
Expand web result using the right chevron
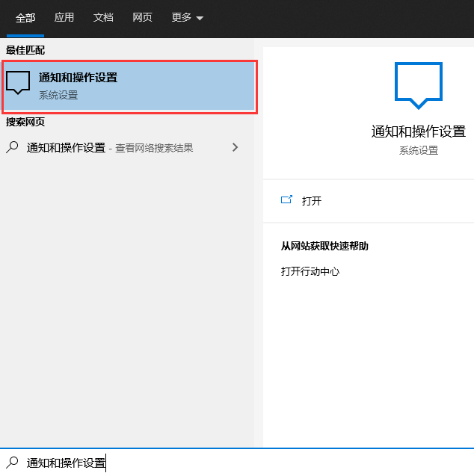235,147
